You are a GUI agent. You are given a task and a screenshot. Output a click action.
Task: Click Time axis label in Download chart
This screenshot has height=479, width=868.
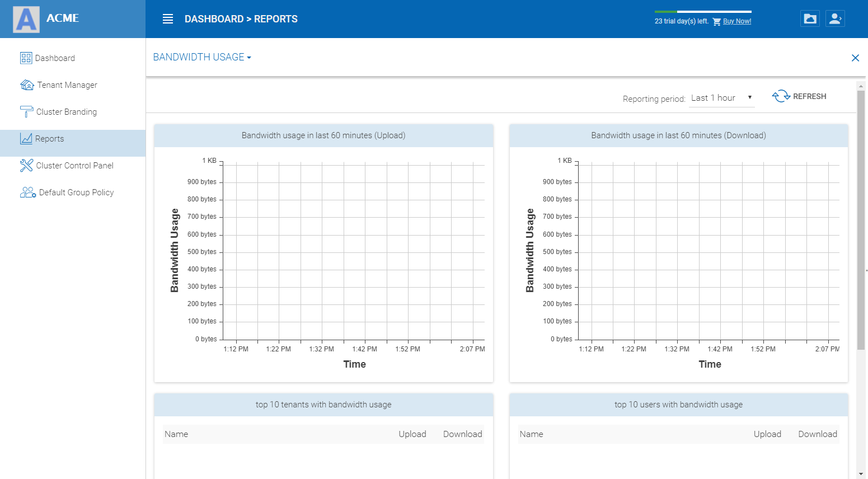click(x=710, y=364)
